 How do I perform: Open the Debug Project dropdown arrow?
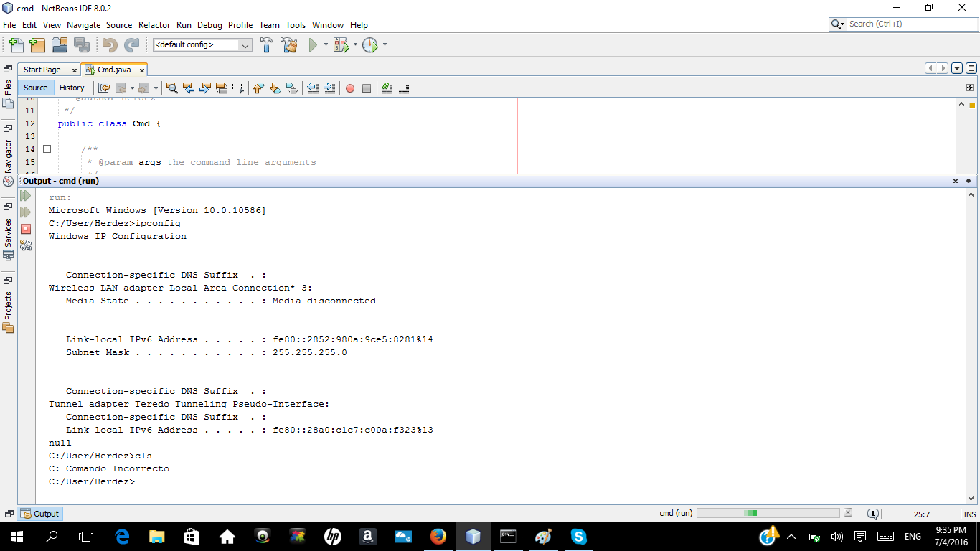[x=355, y=45]
